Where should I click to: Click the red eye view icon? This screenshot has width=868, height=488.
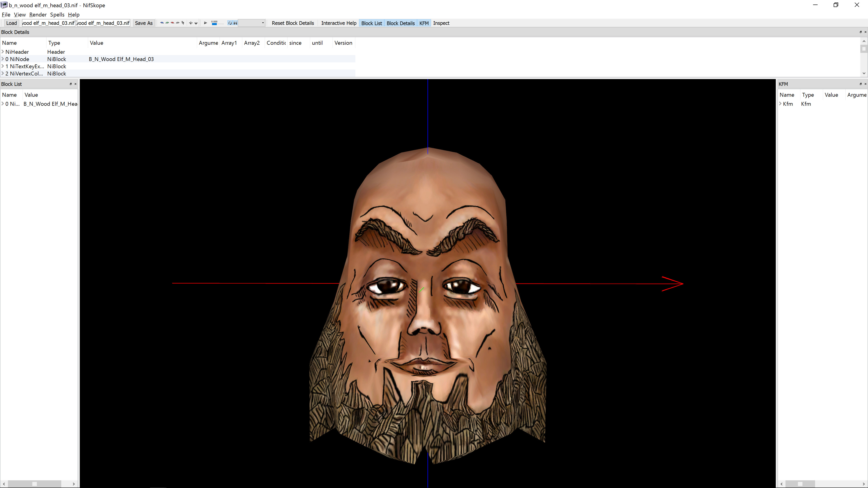coord(172,23)
